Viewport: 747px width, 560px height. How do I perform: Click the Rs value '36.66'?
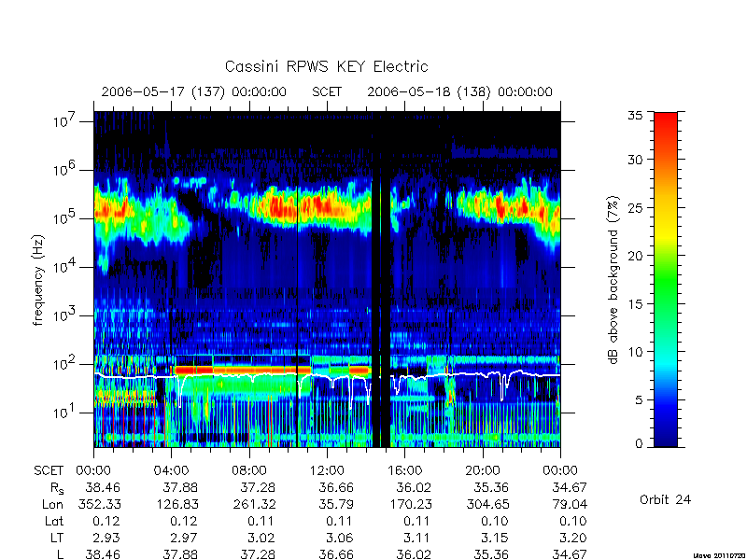tap(336, 487)
